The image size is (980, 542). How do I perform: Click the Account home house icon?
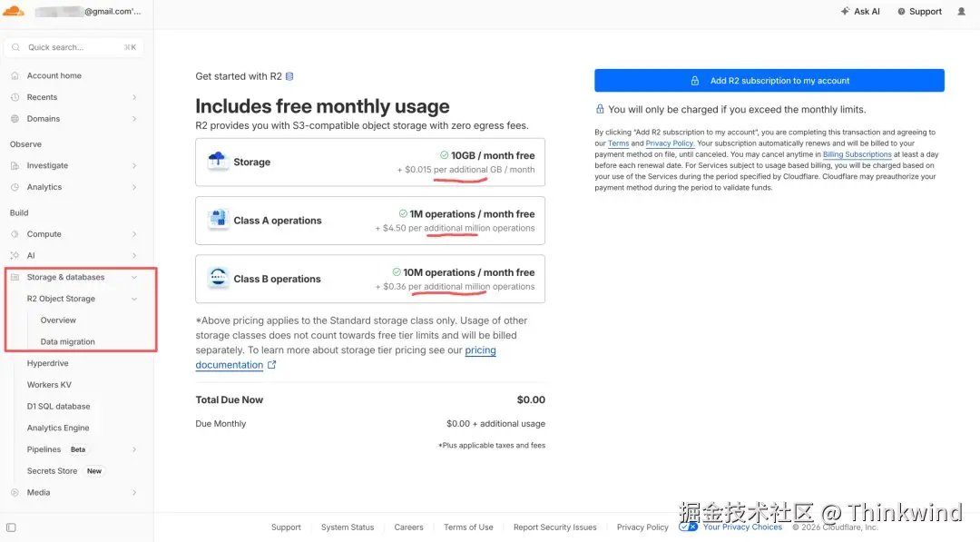[x=15, y=75]
